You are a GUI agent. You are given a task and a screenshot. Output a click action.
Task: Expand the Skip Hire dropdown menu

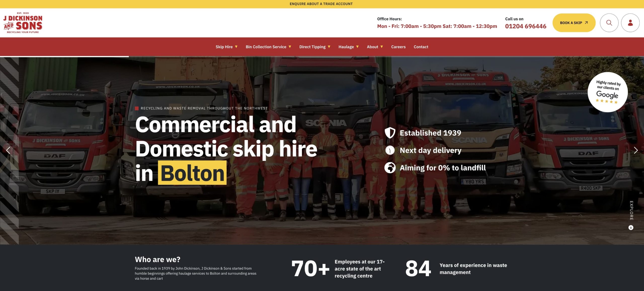(x=226, y=47)
